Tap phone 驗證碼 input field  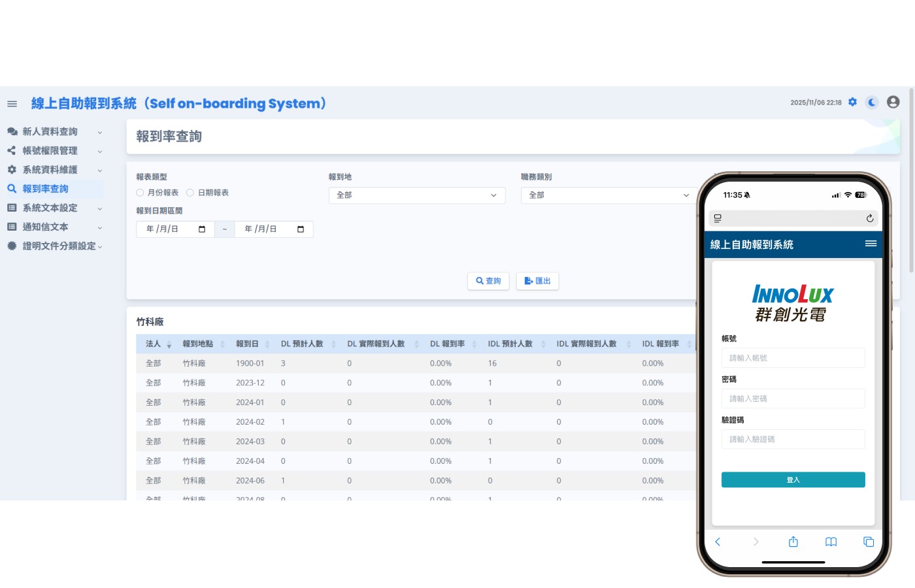[x=793, y=439]
